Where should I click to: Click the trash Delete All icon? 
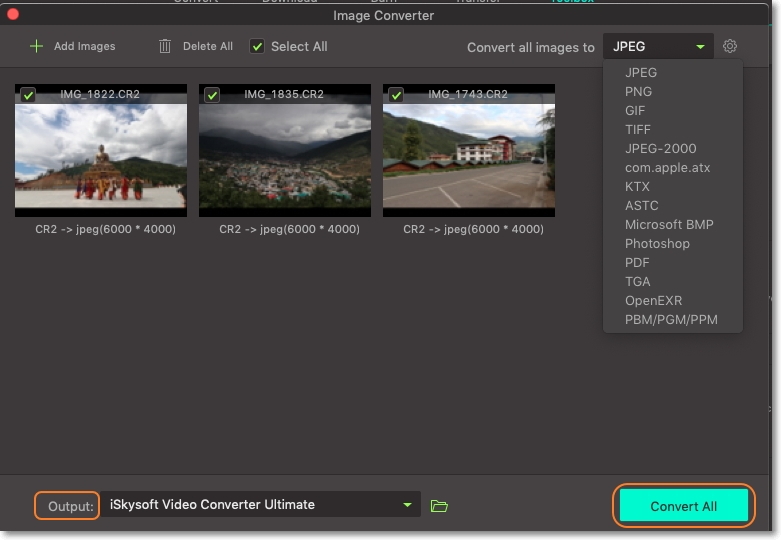click(165, 46)
